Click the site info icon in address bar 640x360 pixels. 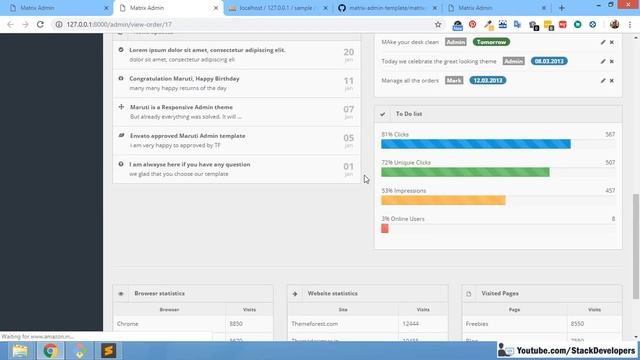pyautogui.click(x=59, y=24)
